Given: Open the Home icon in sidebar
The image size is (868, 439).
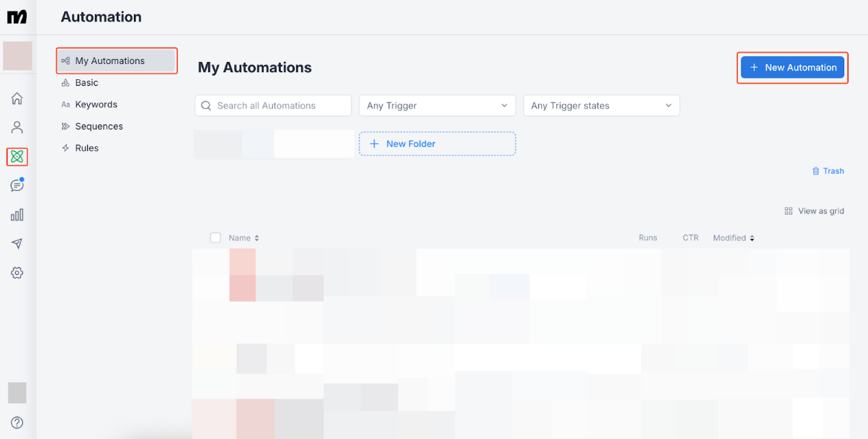Looking at the screenshot, I should click(x=17, y=99).
